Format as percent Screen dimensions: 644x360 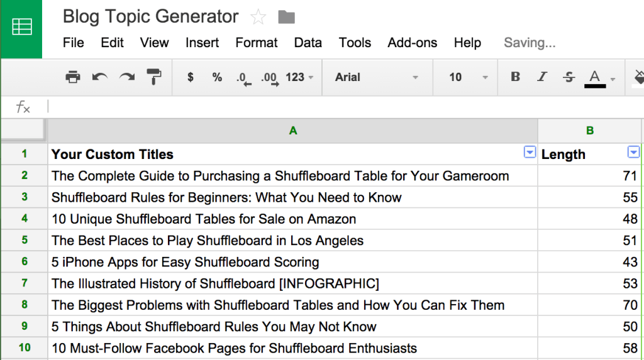tap(217, 77)
